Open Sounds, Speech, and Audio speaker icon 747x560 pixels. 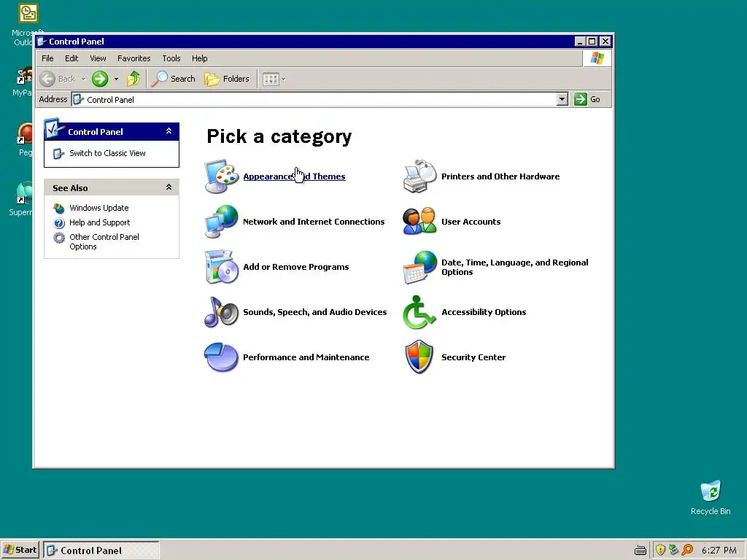click(222, 312)
